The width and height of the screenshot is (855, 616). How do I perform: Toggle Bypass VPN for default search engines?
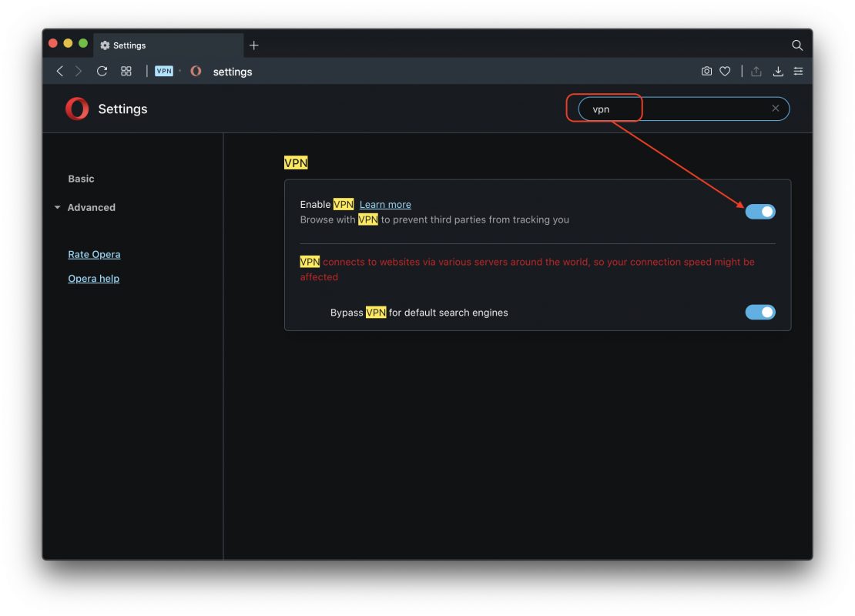[x=760, y=313]
